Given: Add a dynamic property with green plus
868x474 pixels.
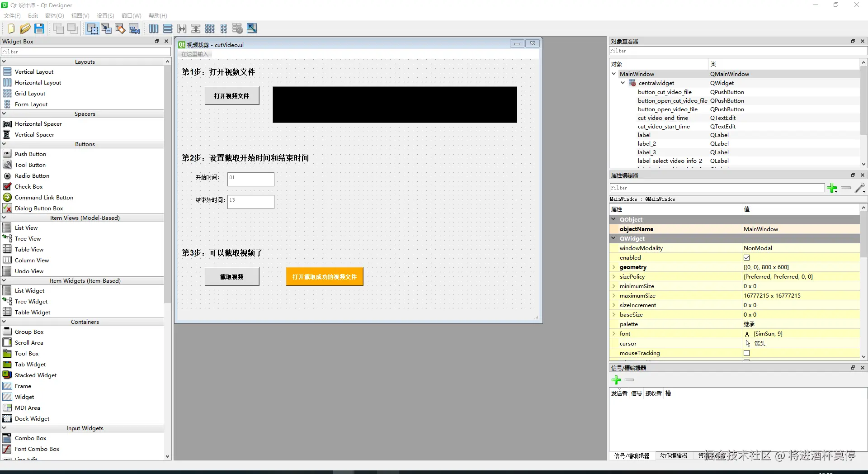Looking at the screenshot, I should (832, 188).
